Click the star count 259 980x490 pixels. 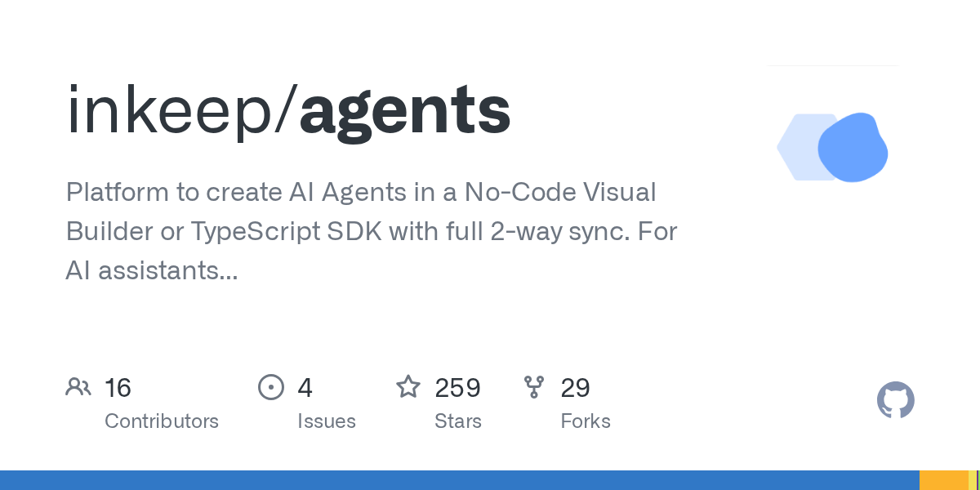click(x=457, y=388)
